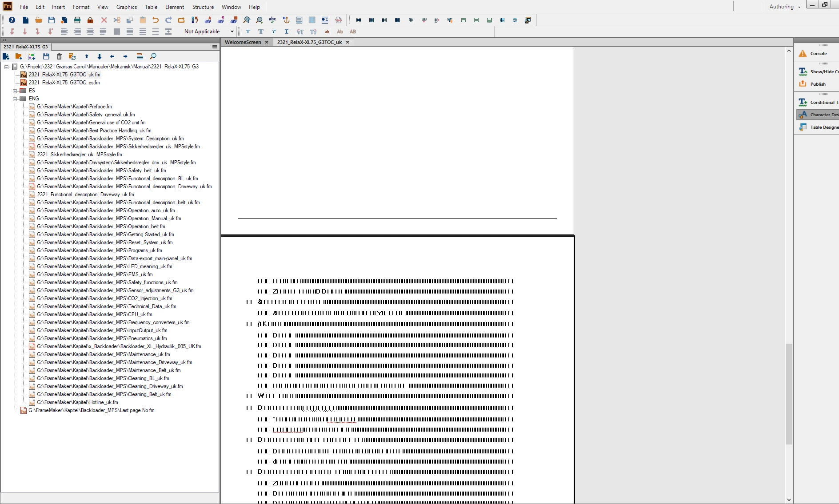839x504 pixels.
Task: Click the Open folder toolbar icon
Action: [x=39, y=20]
